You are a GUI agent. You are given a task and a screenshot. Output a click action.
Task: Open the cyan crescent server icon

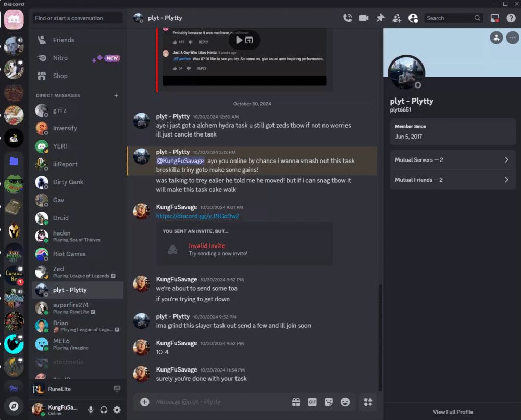coord(14,344)
